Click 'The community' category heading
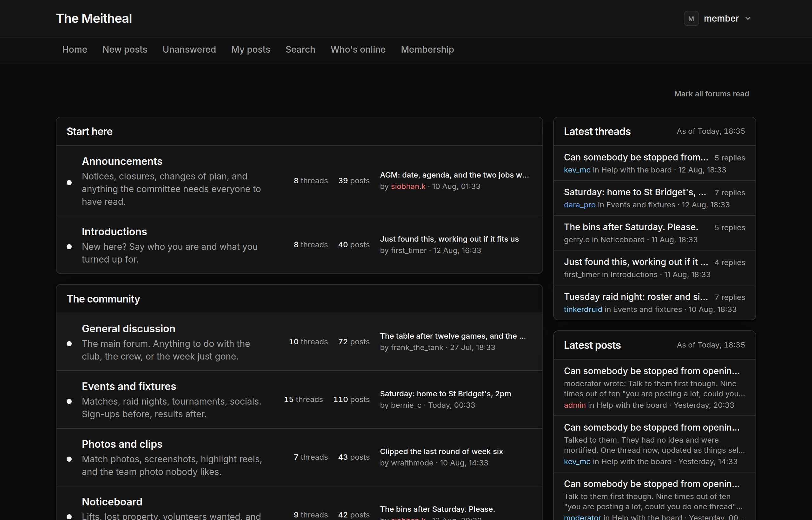812x520 pixels. [103, 299]
